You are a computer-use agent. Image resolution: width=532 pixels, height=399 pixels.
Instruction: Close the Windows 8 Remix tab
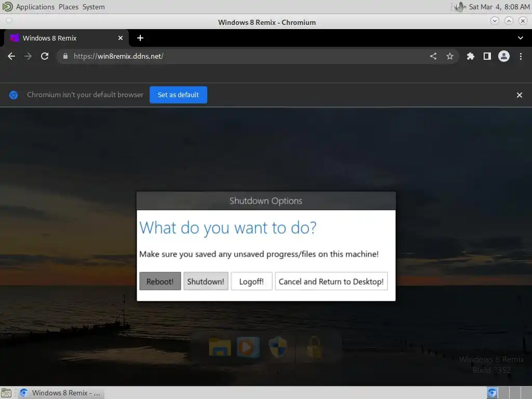(x=121, y=38)
